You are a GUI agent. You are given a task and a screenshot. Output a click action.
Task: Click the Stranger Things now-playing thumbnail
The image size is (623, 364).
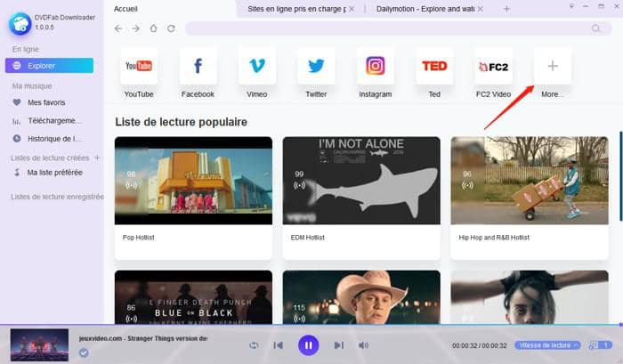tap(39, 345)
